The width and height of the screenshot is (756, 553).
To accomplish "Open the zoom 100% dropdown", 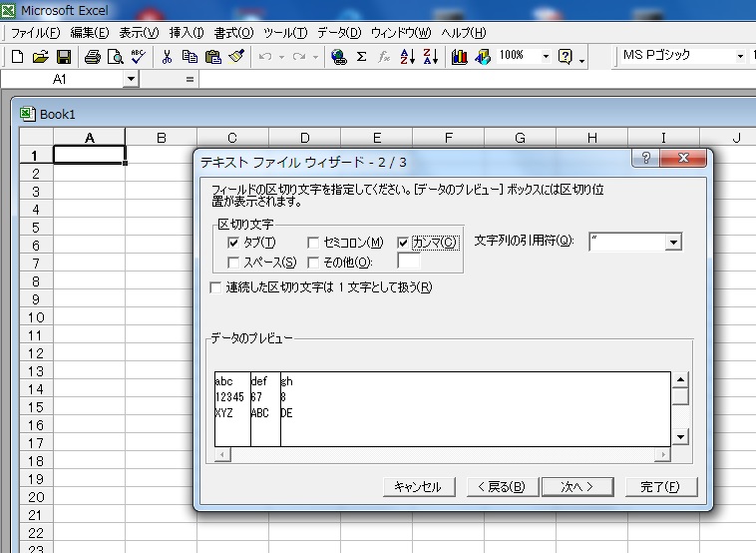I will [546, 57].
